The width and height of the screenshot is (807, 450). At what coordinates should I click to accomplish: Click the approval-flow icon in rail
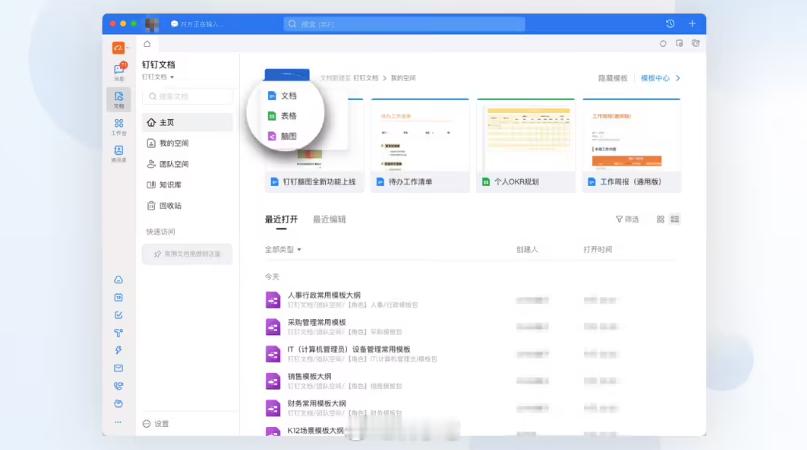pyautogui.click(x=118, y=333)
